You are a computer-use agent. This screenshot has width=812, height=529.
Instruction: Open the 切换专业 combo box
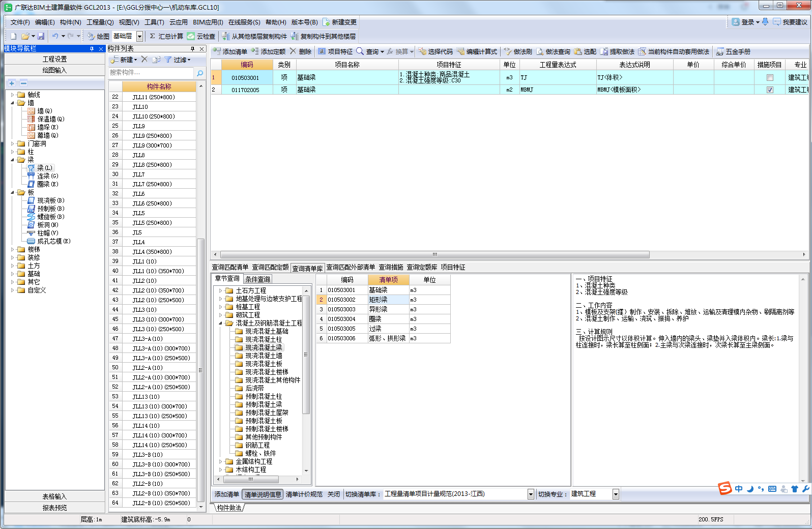pyautogui.click(x=616, y=494)
